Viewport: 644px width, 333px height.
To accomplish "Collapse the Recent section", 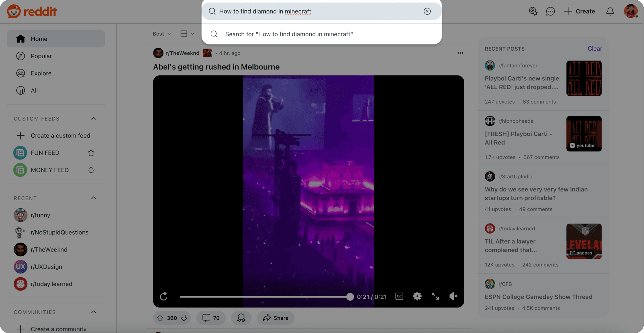I will pos(93,198).
